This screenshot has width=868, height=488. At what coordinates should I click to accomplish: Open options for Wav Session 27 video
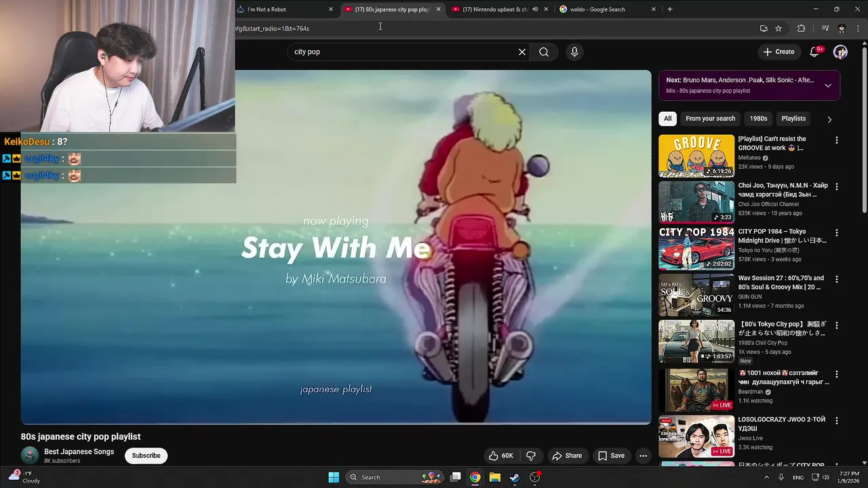click(x=836, y=279)
